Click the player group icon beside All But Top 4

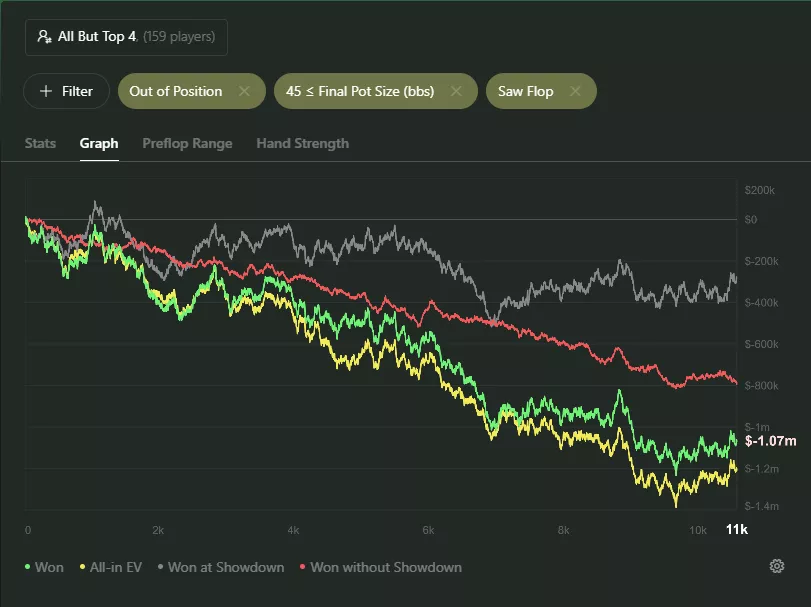pos(44,37)
